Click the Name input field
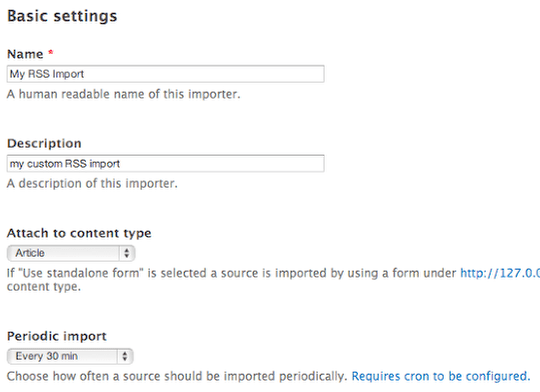Image resolution: width=540 pixels, height=392 pixels. 165,74
